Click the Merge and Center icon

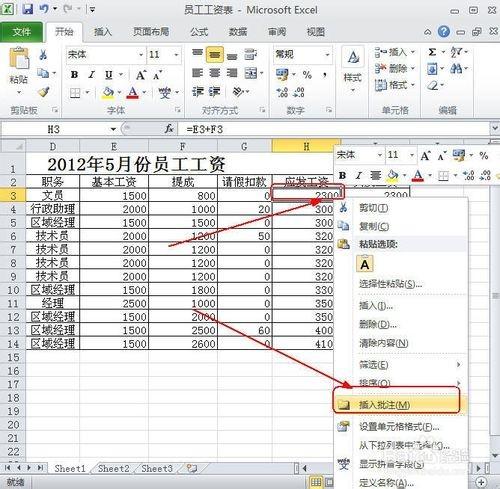click(x=251, y=73)
